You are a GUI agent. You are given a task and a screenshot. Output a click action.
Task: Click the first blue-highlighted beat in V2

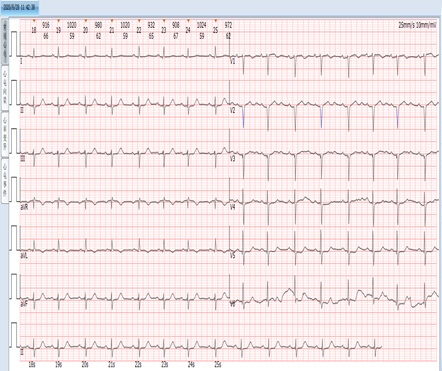click(x=243, y=117)
